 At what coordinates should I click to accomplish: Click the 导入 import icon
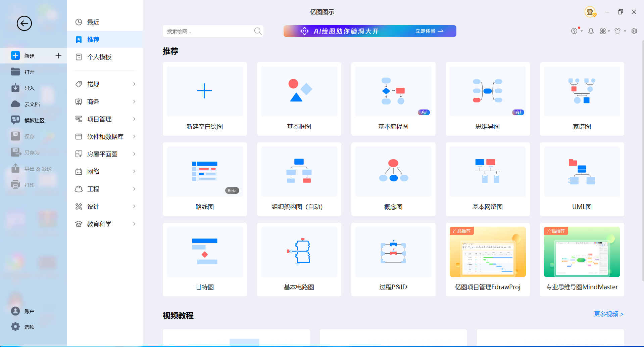[15, 88]
